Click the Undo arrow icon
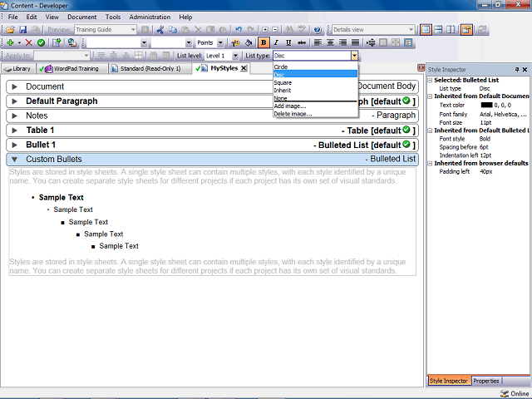This screenshot has width=532, height=399. coord(239,30)
